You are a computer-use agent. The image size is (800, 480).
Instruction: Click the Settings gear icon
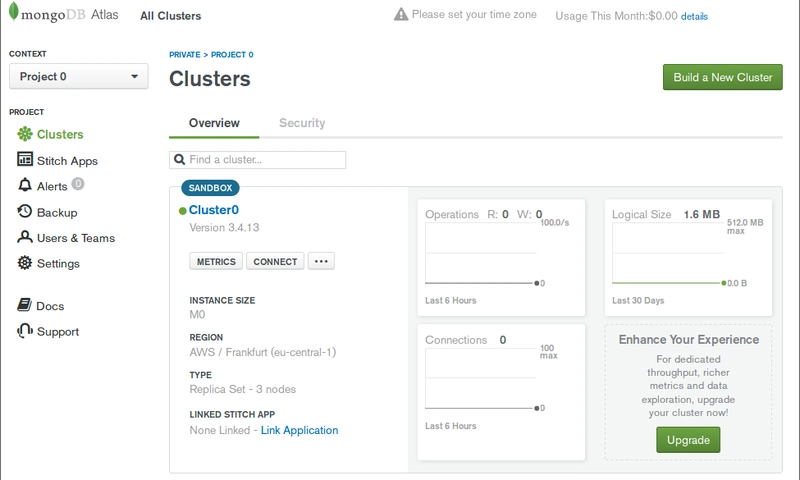coord(24,263)
